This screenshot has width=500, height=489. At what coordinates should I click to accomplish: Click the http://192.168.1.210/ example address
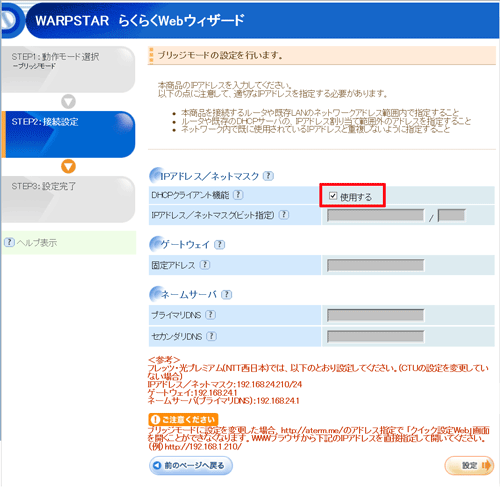203,447
